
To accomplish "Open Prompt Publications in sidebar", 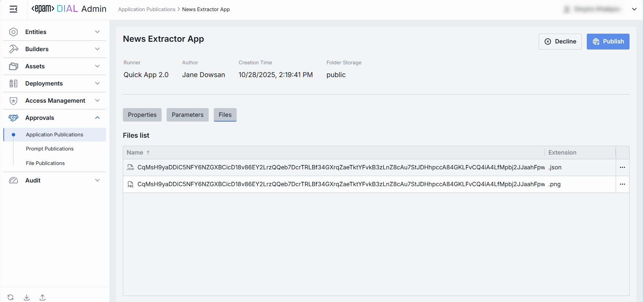I will coord(50,149).
